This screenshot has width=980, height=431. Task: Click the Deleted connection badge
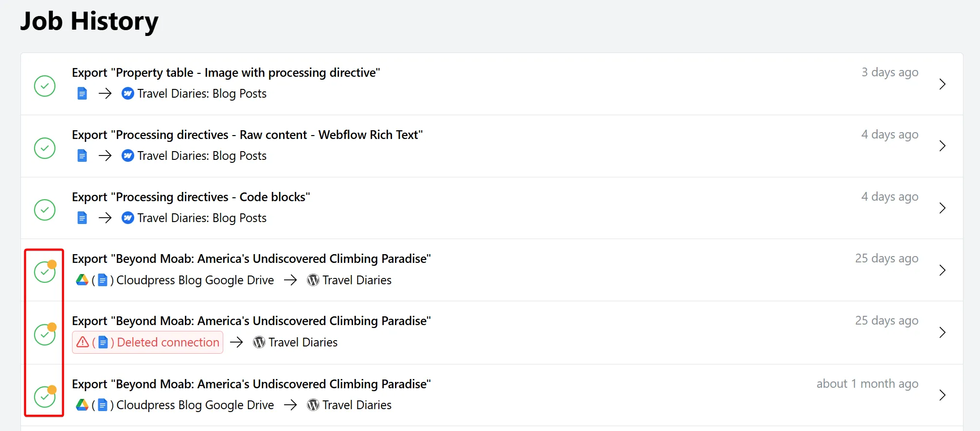click(x=147, y=342)
